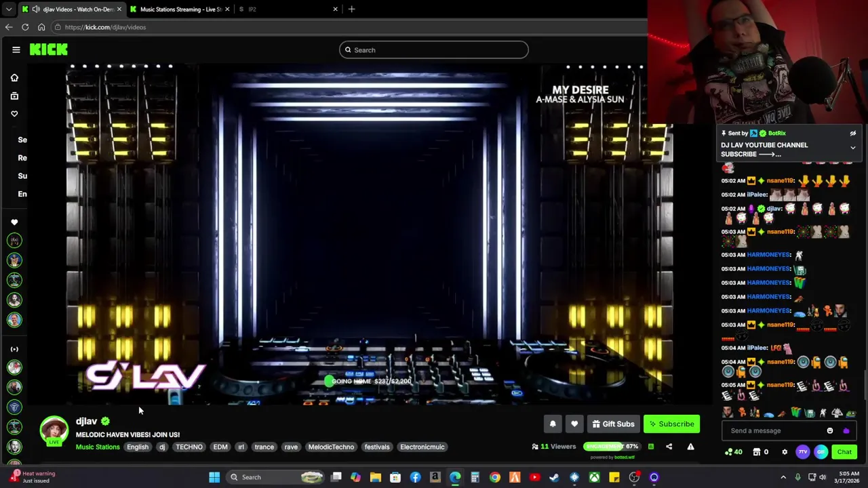The image size is (868, 488).
Task: Expand the pinned message chevron
Action: [853, 148]
